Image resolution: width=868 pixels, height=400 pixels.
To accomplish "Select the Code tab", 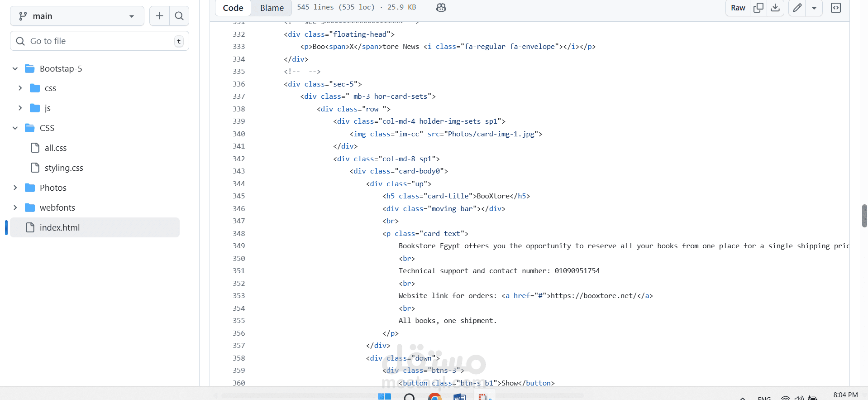I will (x=233, y=8).
